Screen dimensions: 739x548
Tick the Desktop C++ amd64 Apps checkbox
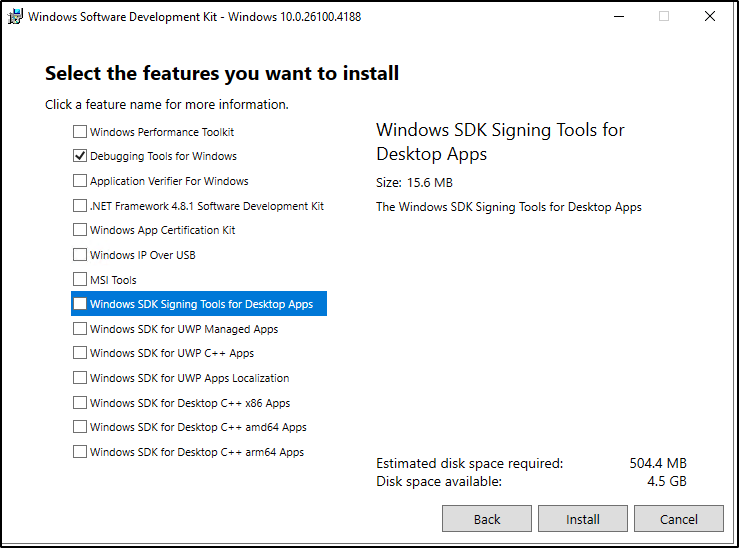pos(80,427)
